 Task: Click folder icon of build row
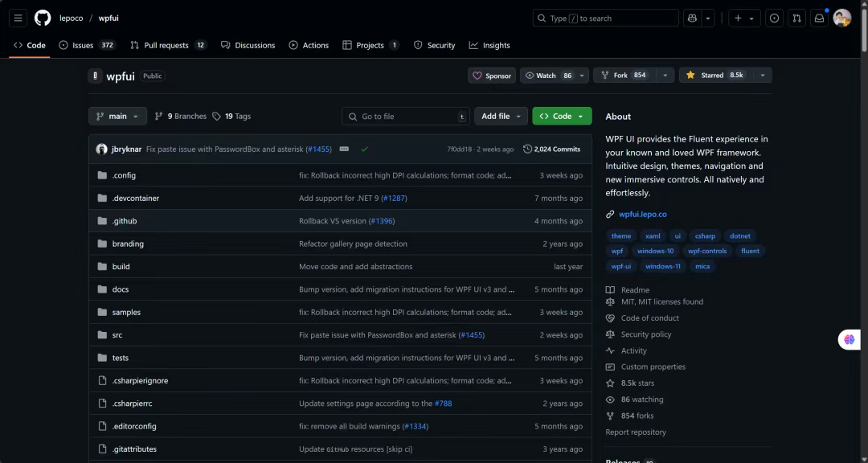pyautogui.click(x=102, y=266)
